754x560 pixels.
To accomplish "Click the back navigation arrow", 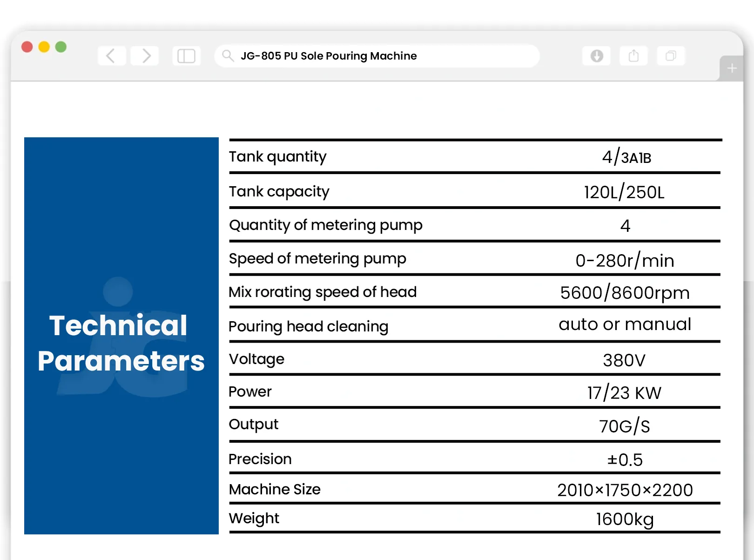I will (111, 56).
